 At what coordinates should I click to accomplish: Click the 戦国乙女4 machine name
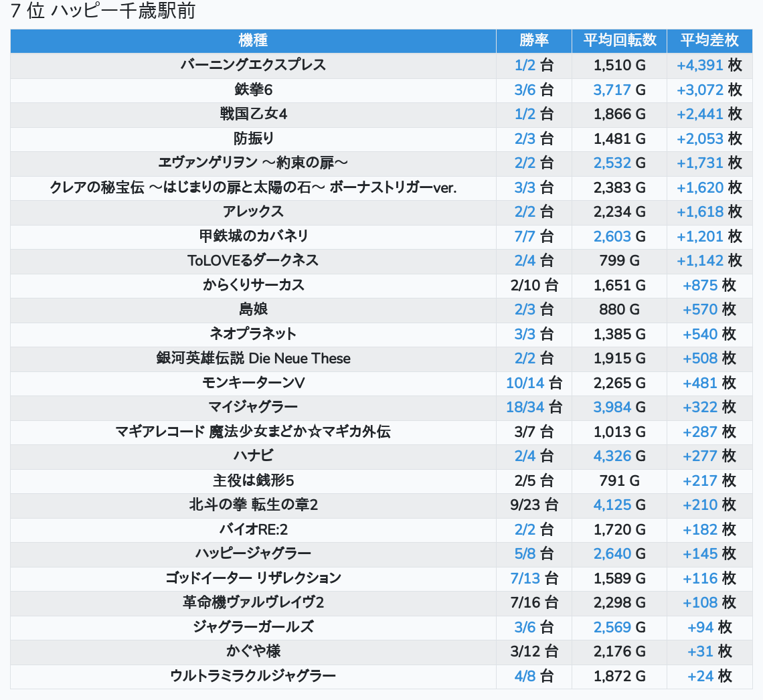tap(253, 114)
